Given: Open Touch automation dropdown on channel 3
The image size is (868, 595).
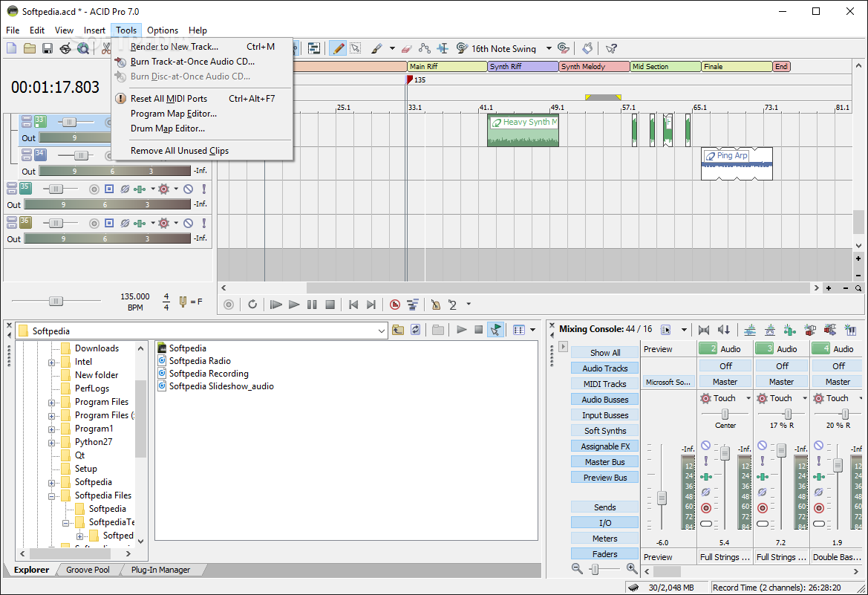Looking at the screenshot, I should (x=805, y=398).
